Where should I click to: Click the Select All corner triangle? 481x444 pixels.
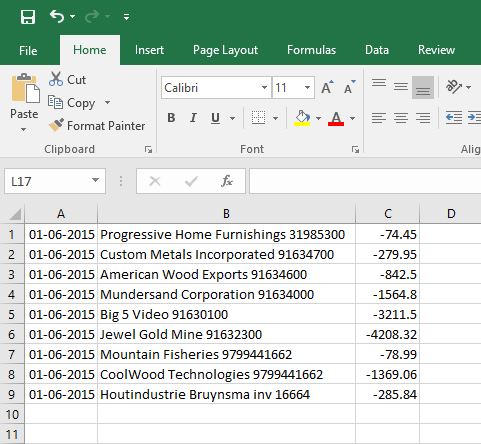[15, 214]
